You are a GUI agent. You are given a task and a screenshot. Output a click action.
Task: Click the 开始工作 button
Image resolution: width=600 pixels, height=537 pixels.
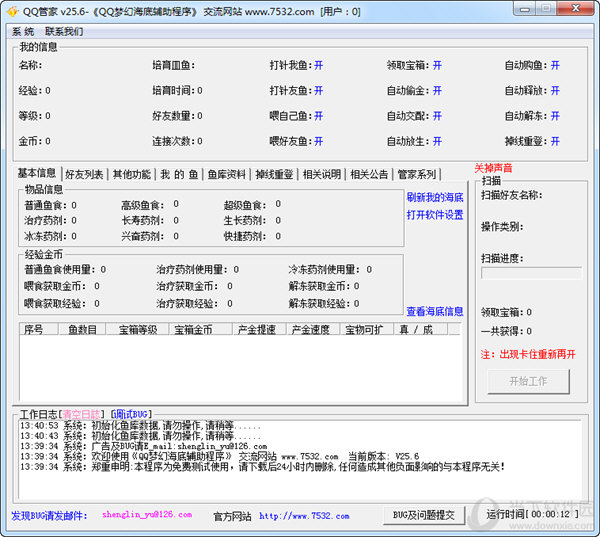(528, 381)
